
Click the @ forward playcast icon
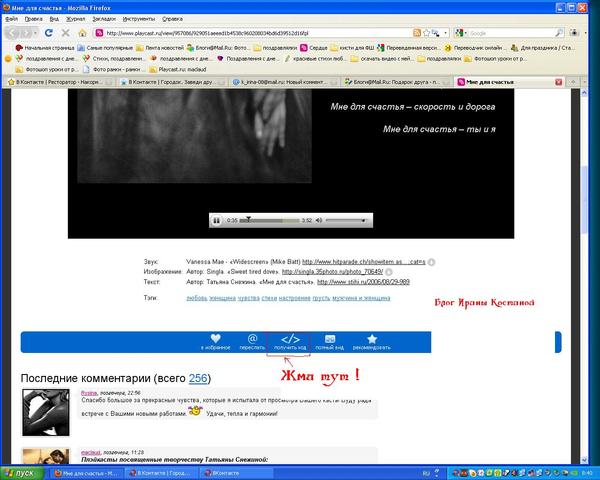pyautogui.click(x=252, y=338)
